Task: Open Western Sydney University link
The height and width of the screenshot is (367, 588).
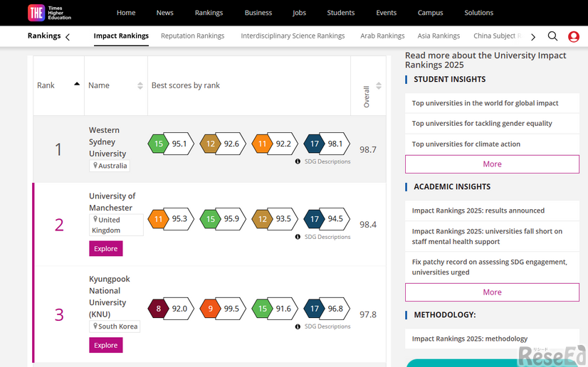Action: click(x=107, y=142)
